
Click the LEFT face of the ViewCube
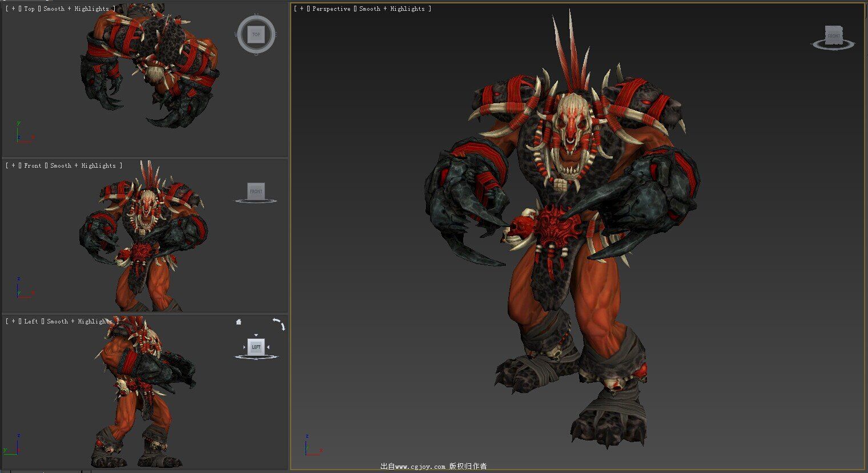click(x=256, y=347)
